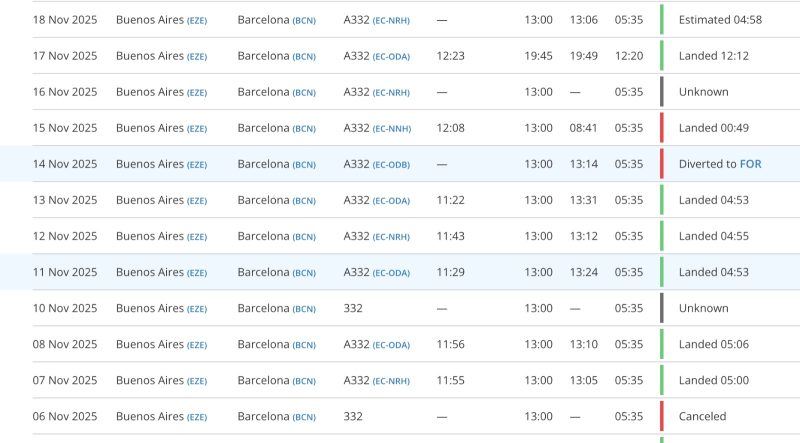Open the FOR diverted airport link
Screen dimensions: 800x443
point(749,164)
